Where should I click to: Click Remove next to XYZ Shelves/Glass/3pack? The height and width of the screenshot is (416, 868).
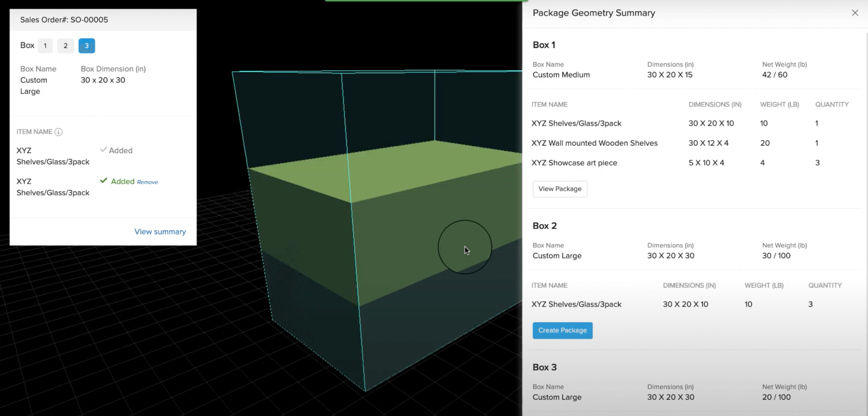tap(147, 182)
